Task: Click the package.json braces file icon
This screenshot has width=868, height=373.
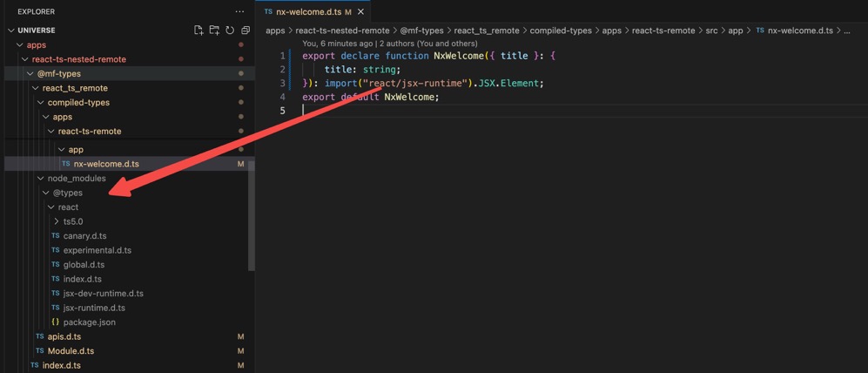Action: [x=56, y=322]
